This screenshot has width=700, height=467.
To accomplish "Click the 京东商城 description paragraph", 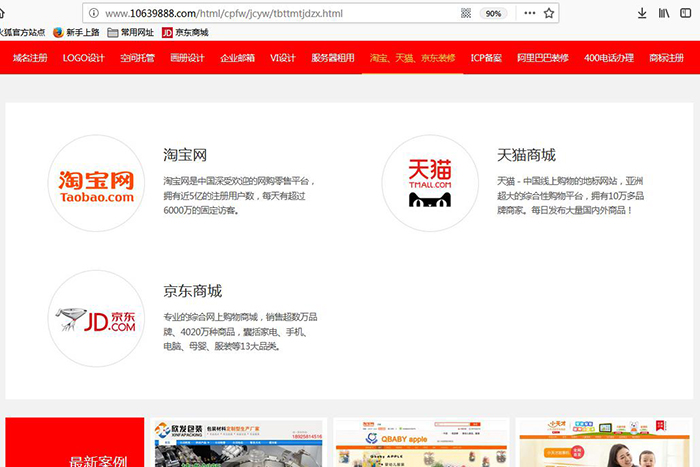I will [x=240, y=331].
